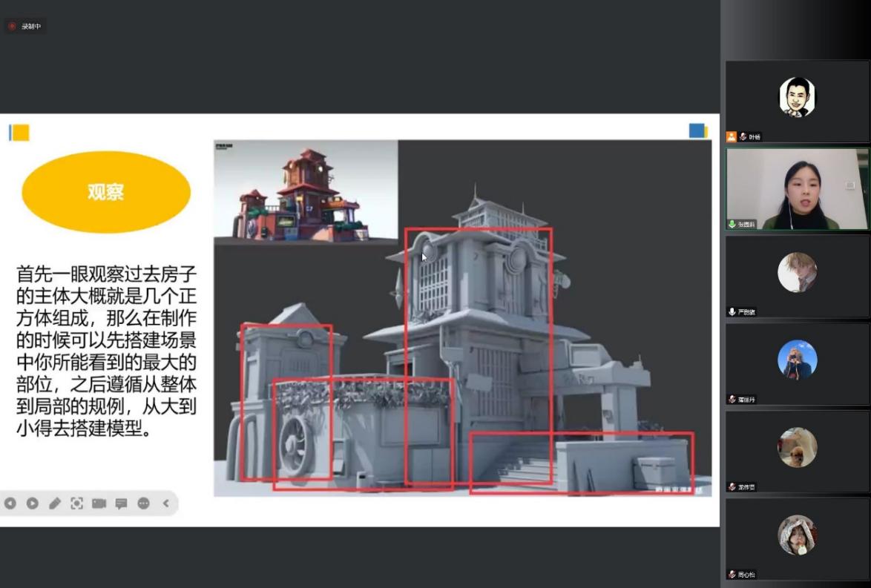Open the more options ellipsis icon
Image resolution: width=871 pixels, height=588 pixels.
pos(143,503)
